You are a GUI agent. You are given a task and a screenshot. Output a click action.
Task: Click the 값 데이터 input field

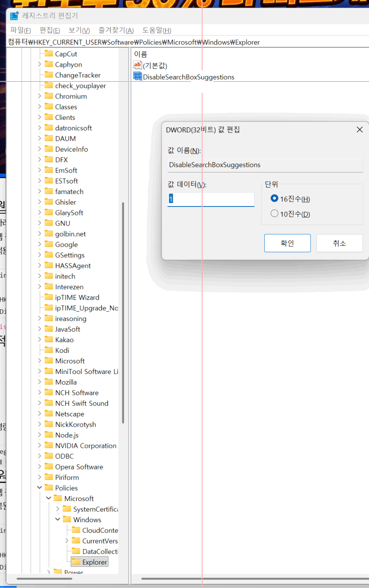tap(211, 199)
